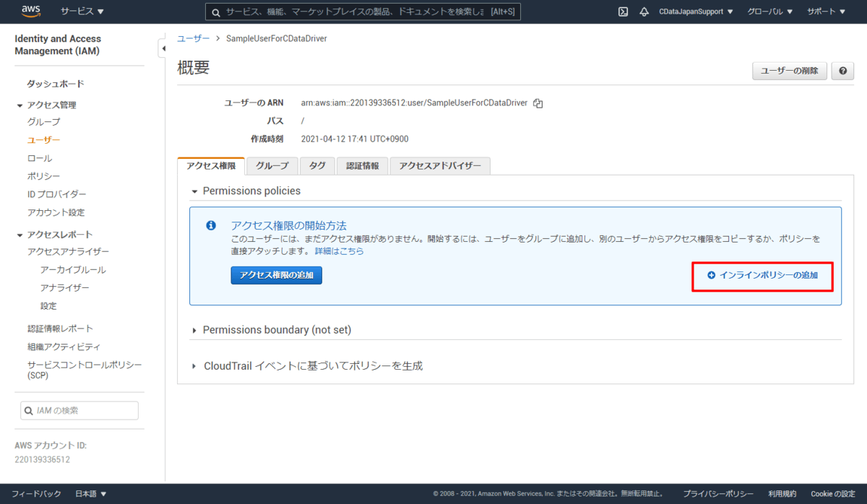Click the magnifier icon in IAM search
867x504 pixels.
click(29, 410)
